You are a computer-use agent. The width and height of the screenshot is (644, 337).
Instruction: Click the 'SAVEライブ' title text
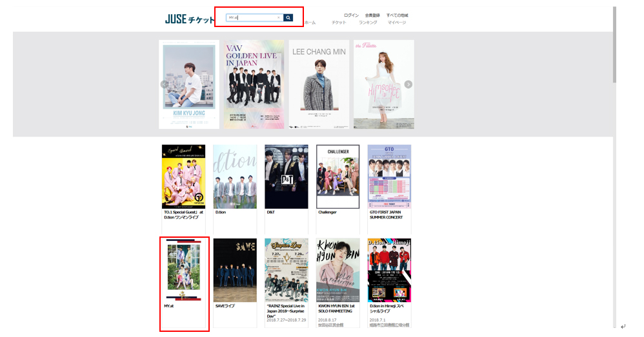[x=225, y=306]
